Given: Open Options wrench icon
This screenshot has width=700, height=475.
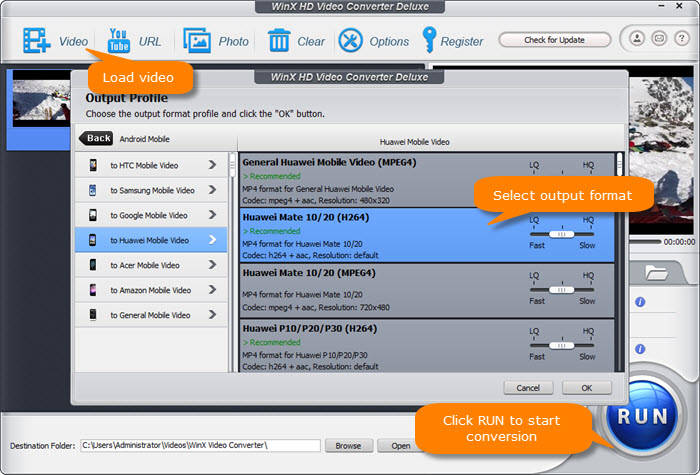Looking at the screenshot, I should [350, 41].
